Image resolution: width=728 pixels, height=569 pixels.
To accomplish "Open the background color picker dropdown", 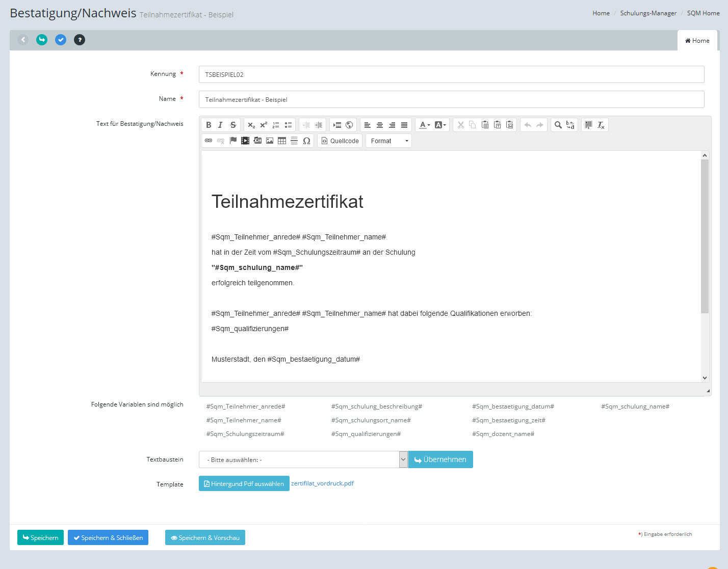I will 440,125.
